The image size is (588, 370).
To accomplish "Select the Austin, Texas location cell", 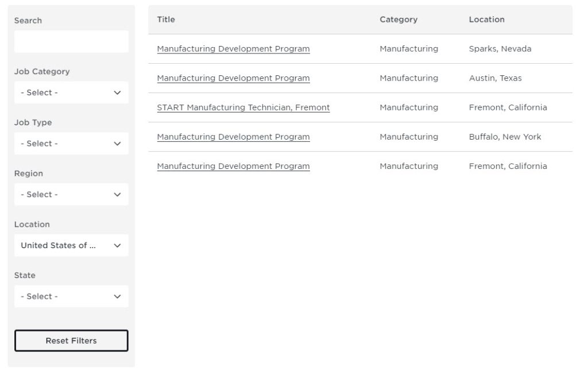I will click(x=495, y=78).
